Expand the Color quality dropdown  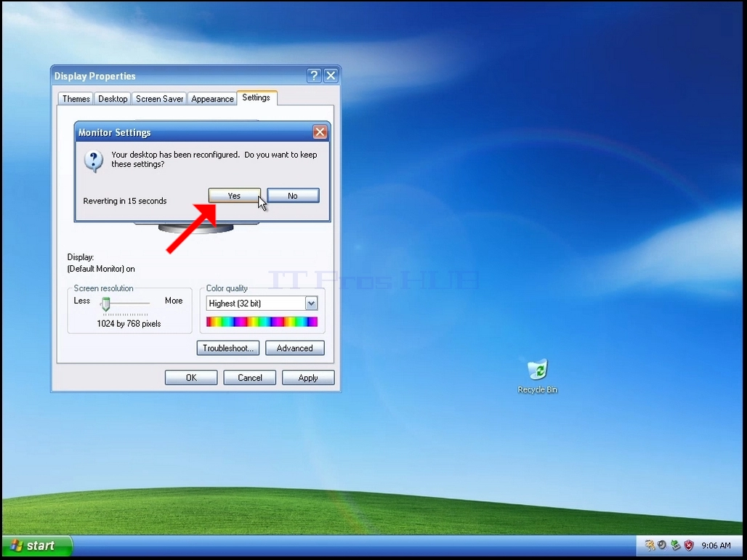[x=311, y=304]
